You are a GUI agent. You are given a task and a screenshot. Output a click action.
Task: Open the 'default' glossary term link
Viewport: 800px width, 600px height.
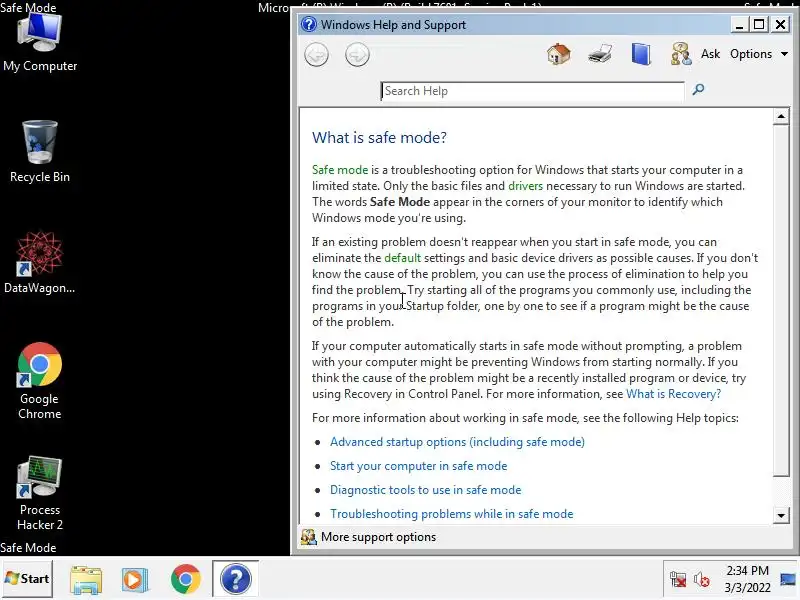(403, 258)
